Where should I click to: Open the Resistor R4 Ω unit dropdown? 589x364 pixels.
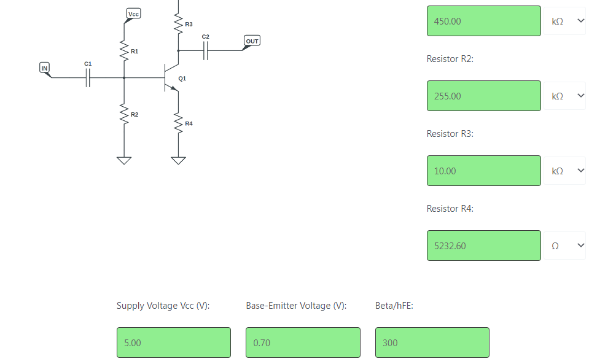565,246
